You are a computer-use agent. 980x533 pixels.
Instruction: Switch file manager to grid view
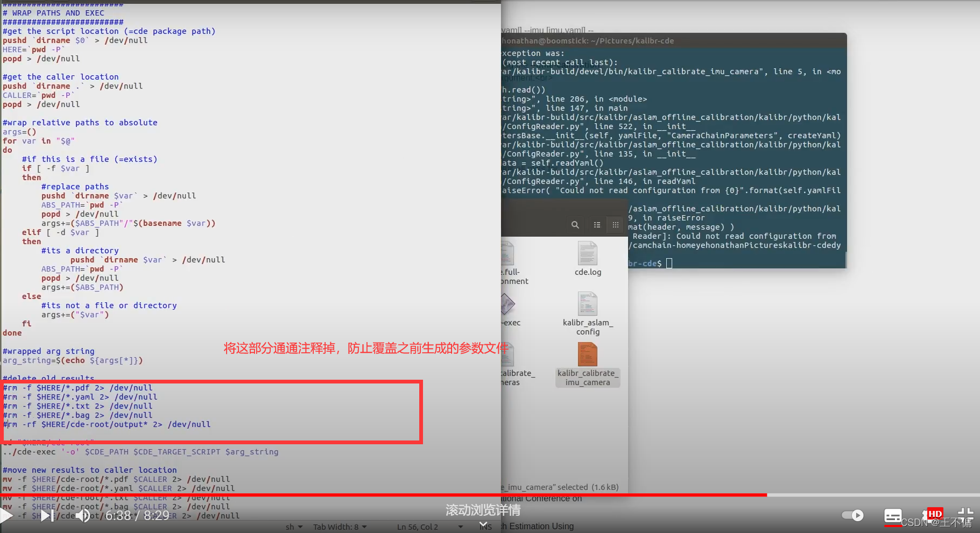[616, 225]
